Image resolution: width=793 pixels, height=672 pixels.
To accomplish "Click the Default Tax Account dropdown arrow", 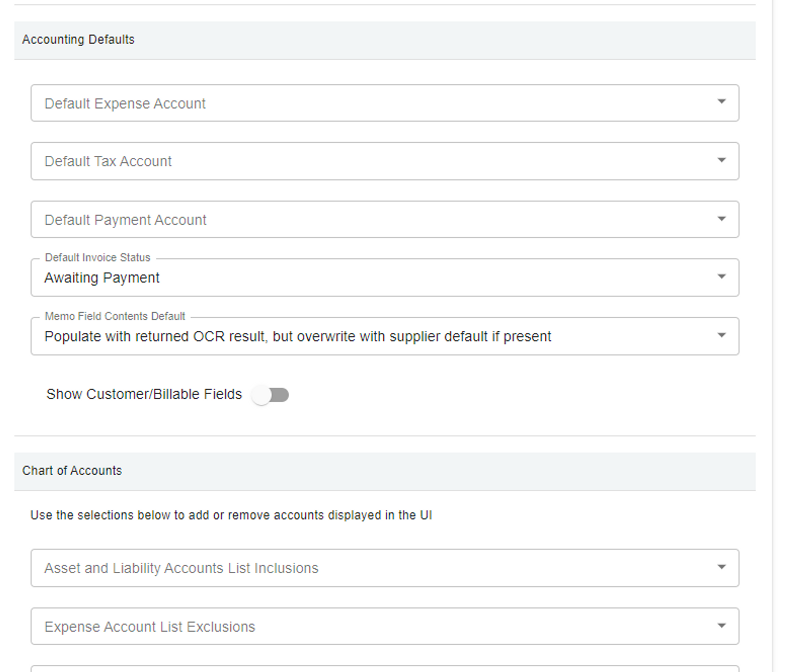I will 722,160.
